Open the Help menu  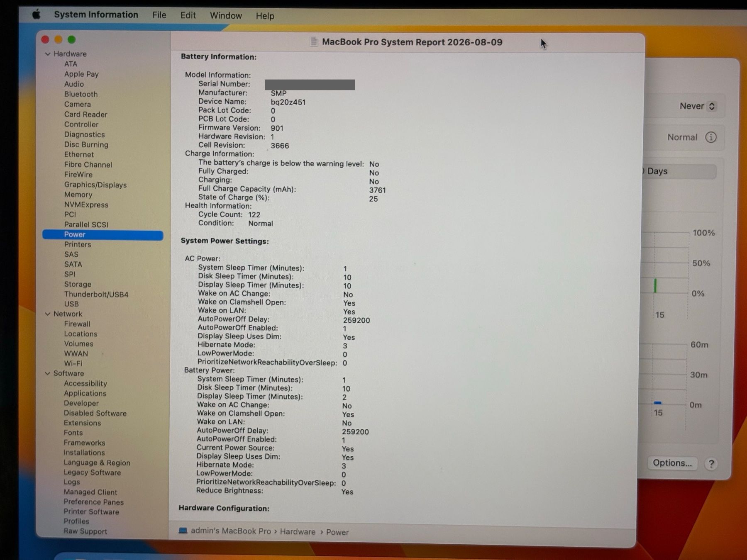pos(265,16)
